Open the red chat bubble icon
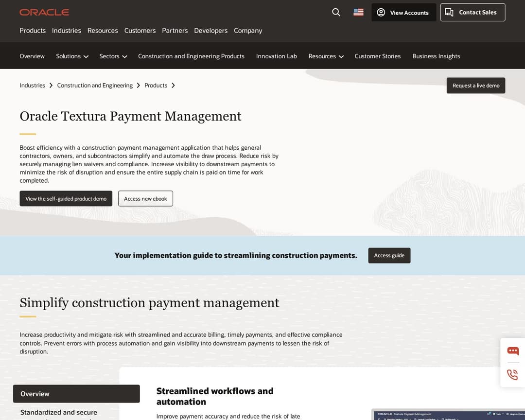Screen dimensions: 525x420 coord(513,350)
